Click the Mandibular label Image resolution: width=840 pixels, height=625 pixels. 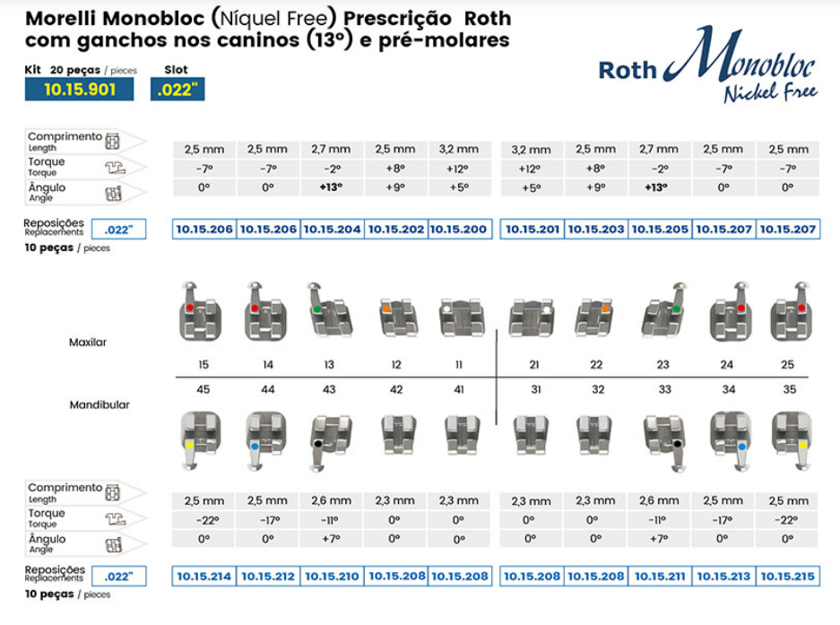[x=100, y=404]
